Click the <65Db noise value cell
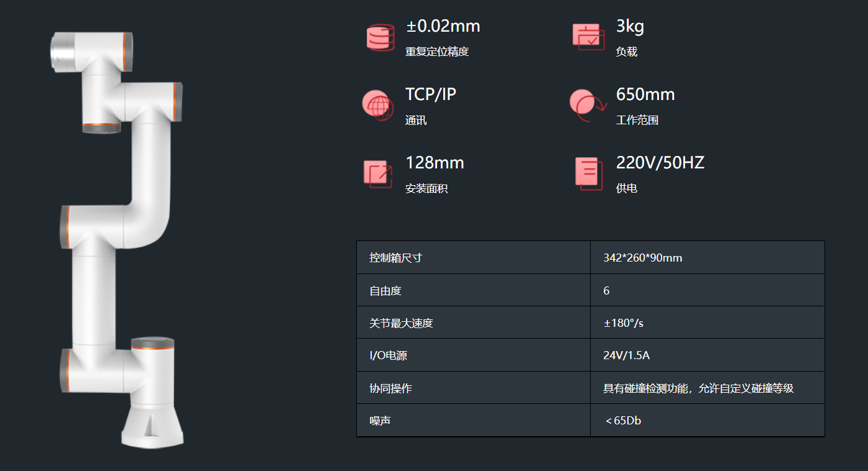The height and width of the screenshot is (471, 868). pyautogui.click(x=623, y=421)
